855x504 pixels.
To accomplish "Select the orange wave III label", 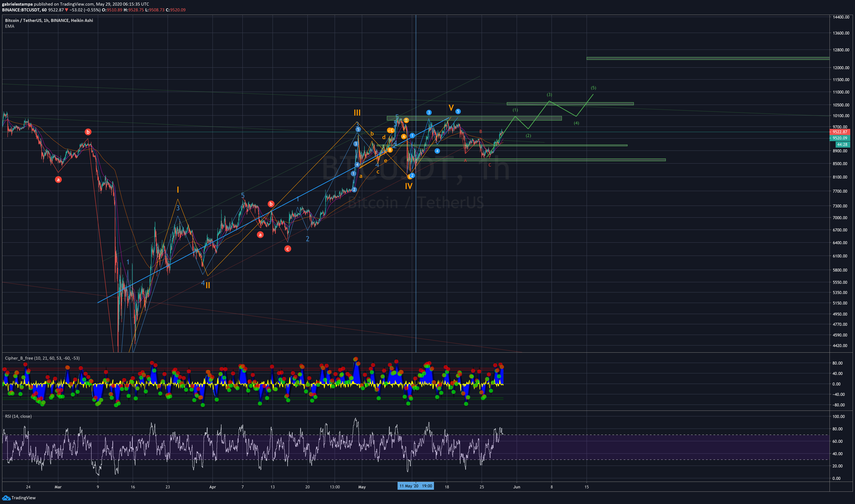I will (x=357, y=112).
